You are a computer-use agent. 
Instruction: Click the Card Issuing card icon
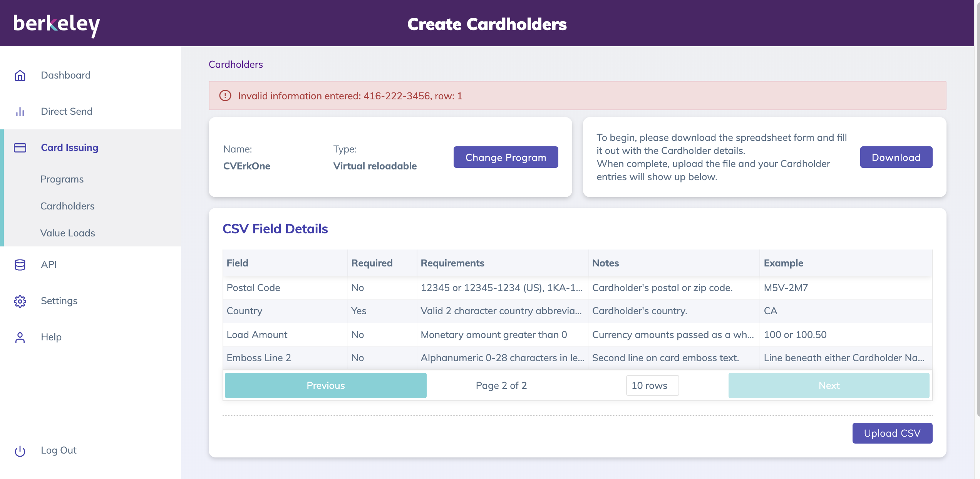pos(20,148)
